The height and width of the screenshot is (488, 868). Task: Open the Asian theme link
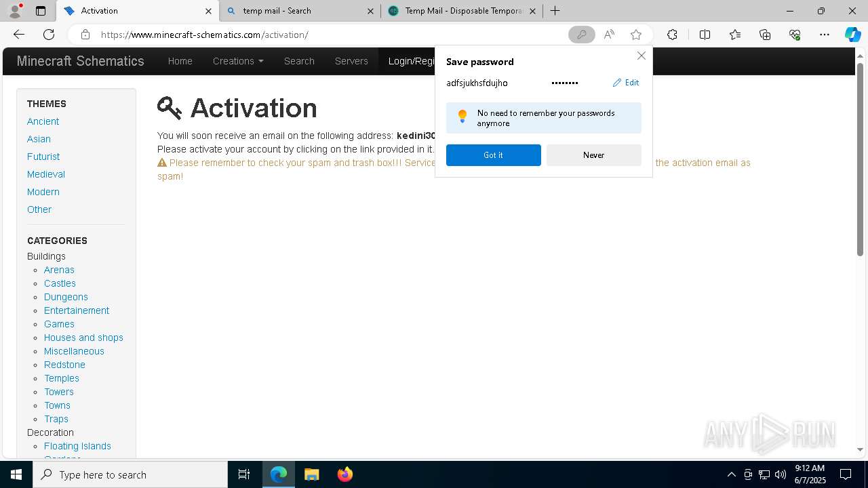click(39, 139)
